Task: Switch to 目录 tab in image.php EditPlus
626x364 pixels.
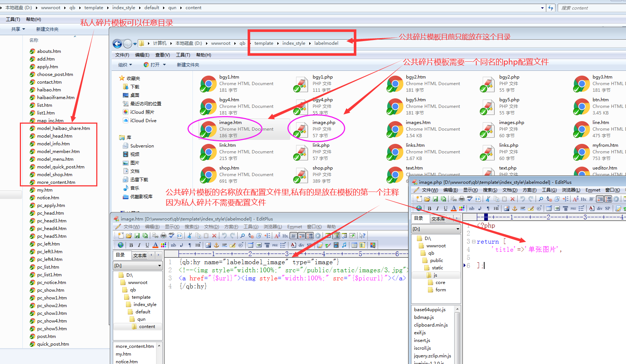Action: tap(418, 218)
